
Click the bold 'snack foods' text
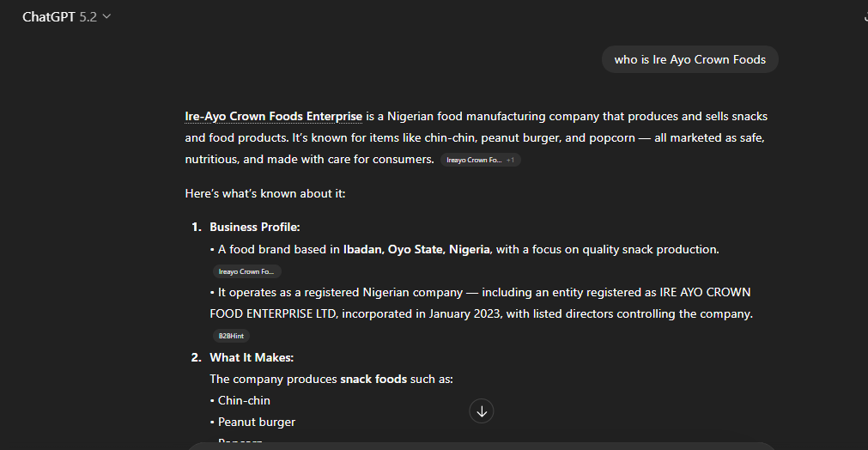(373, 379)
